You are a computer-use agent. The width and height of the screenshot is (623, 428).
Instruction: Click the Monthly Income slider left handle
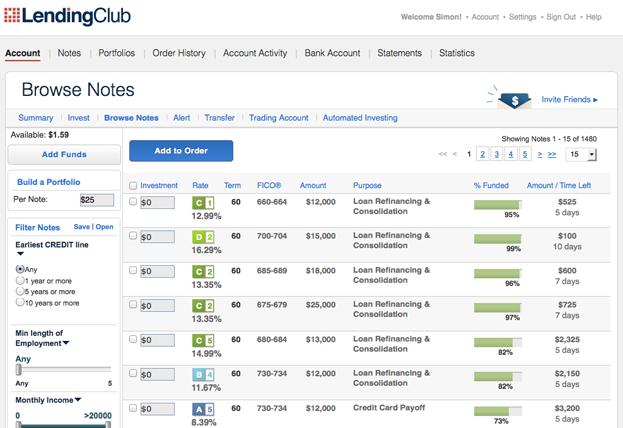click(18, 425)
